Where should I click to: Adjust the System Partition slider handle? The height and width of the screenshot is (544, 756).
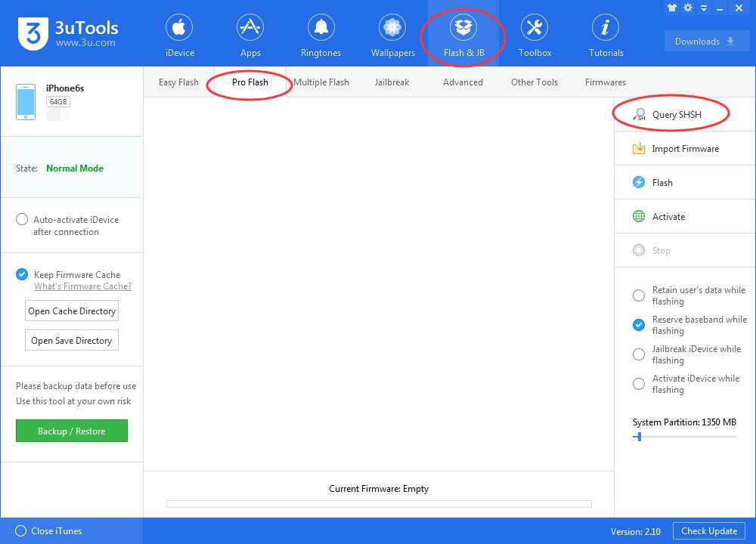(x=639, y=437)
